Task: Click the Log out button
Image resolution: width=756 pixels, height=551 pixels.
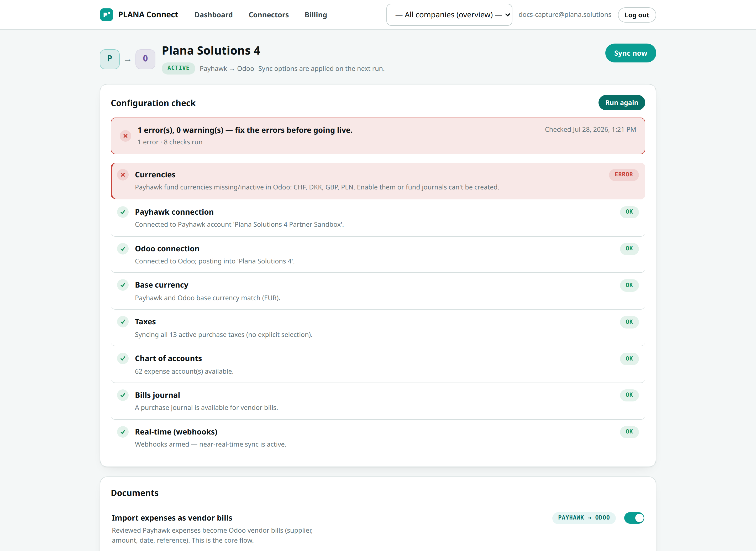Action: (x=637, y=15)
